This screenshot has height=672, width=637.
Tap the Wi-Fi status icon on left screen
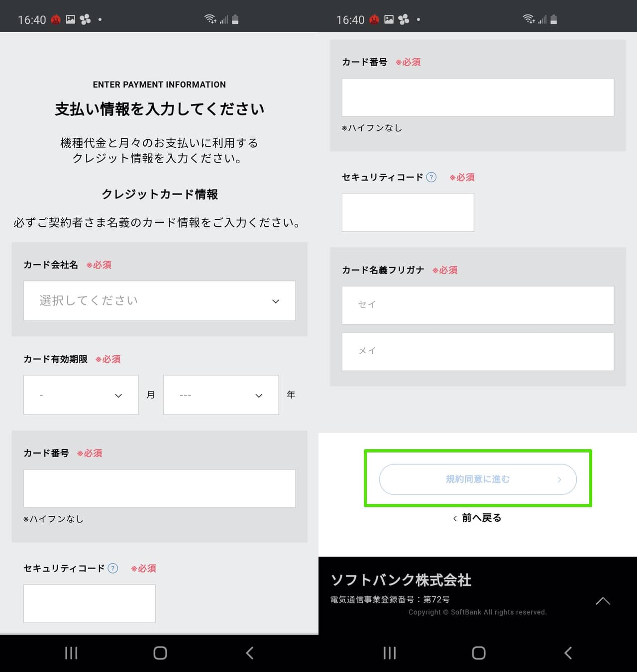(210, 19)
